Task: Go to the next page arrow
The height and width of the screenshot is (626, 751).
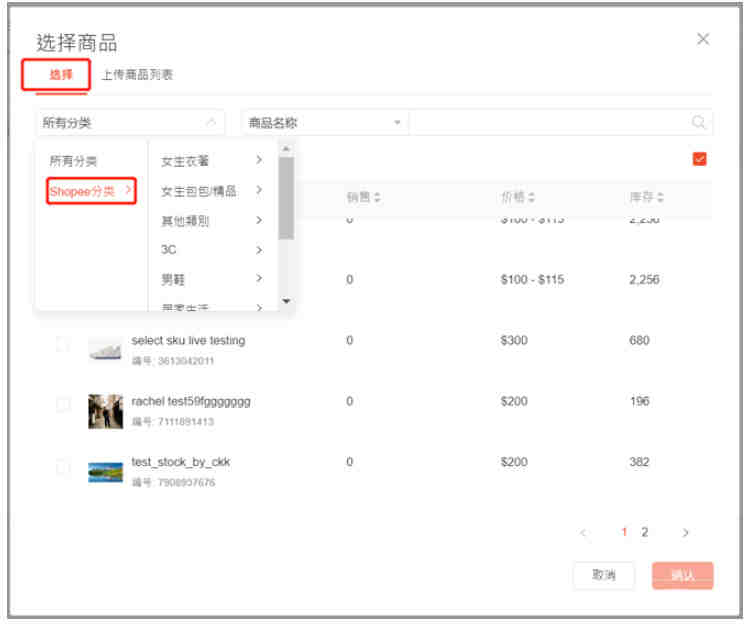Action: 685,533
